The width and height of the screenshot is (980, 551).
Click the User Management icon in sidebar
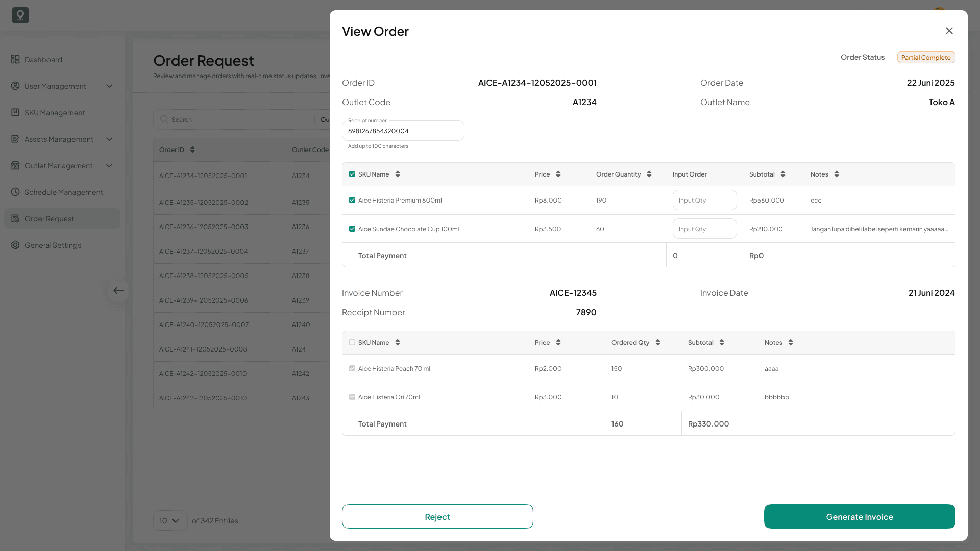15,86
